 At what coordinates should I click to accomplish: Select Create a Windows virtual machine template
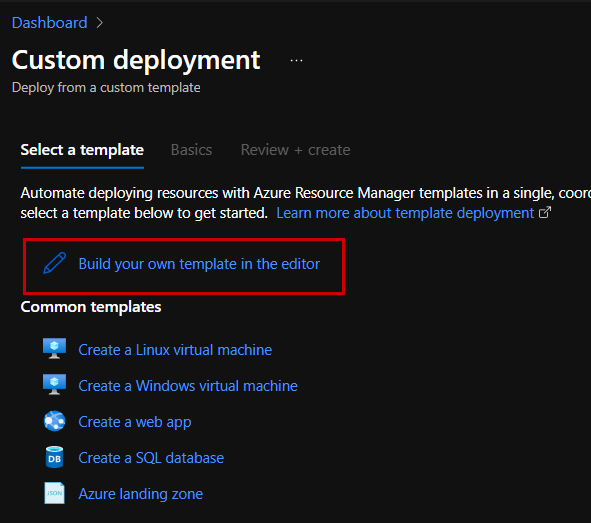pyautogui.click(x=188, y=386)
